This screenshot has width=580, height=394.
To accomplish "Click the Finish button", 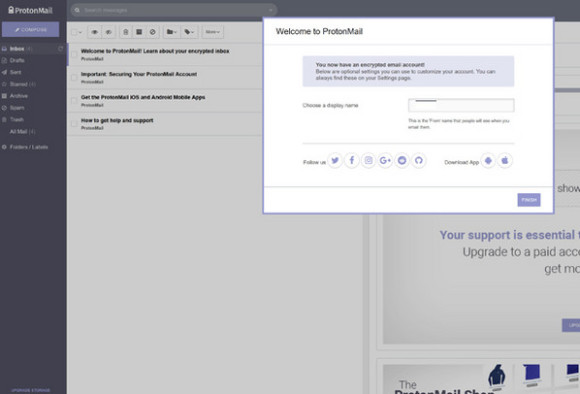I will 529,200.
